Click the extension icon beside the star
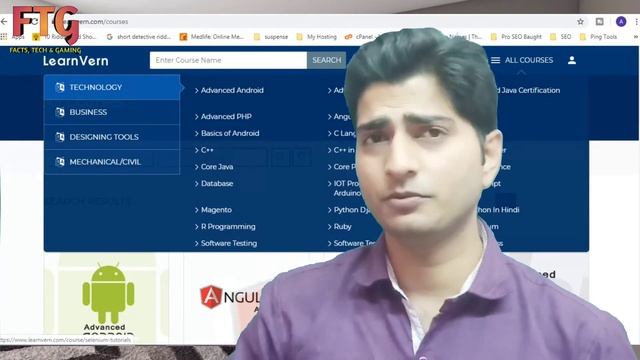The height and width of the screenshot is (360, 640). pos(600,22)
